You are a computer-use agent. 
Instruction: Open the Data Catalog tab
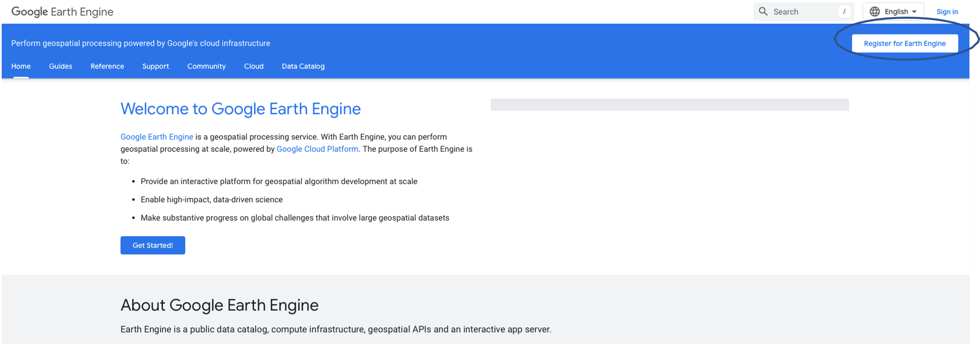click(303, 66)
